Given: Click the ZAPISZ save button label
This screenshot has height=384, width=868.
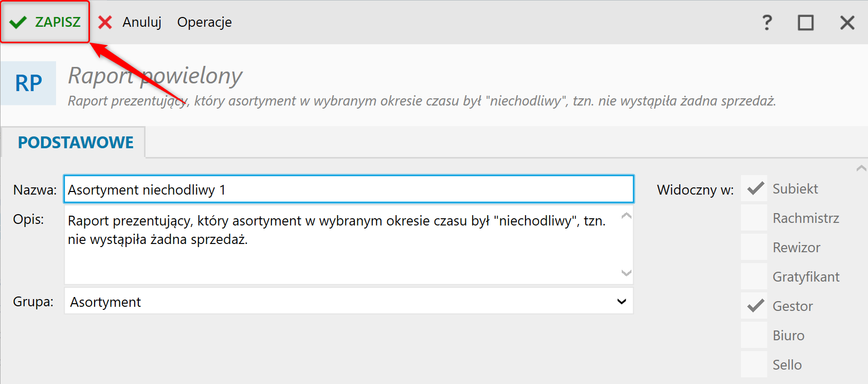Looking at the screenshot, I should click(x=58, y=22).
